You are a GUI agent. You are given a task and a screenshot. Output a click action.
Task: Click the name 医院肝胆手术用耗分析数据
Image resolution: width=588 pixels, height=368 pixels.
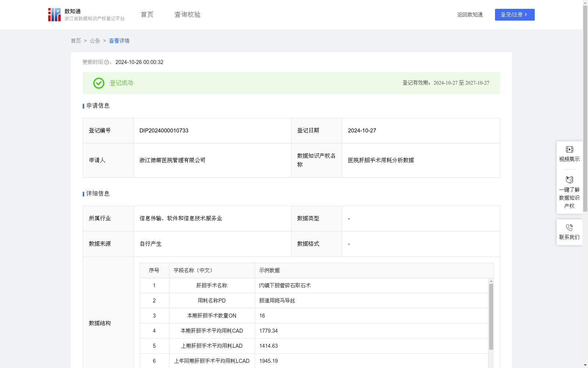tap(381, 160)
